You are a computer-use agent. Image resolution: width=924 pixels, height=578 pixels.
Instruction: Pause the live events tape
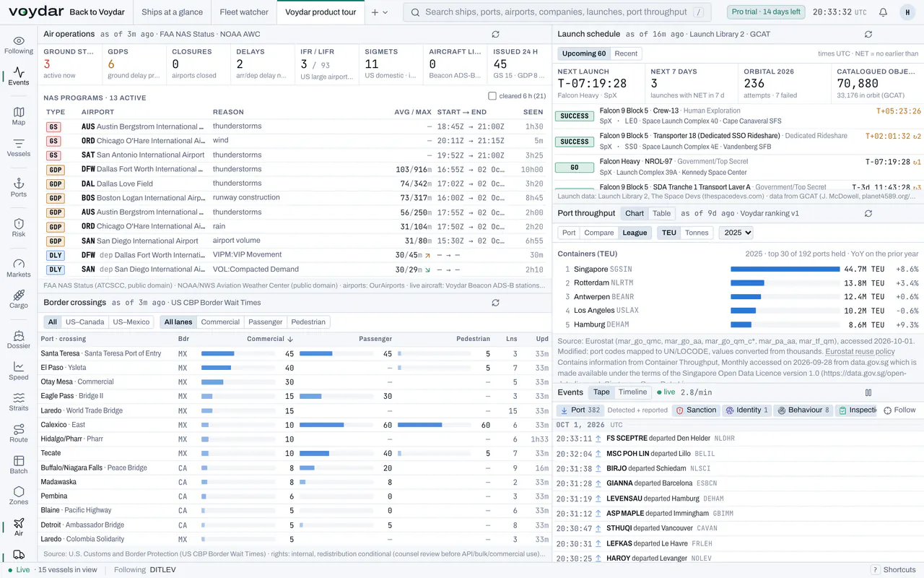click(x=868, y=392)
